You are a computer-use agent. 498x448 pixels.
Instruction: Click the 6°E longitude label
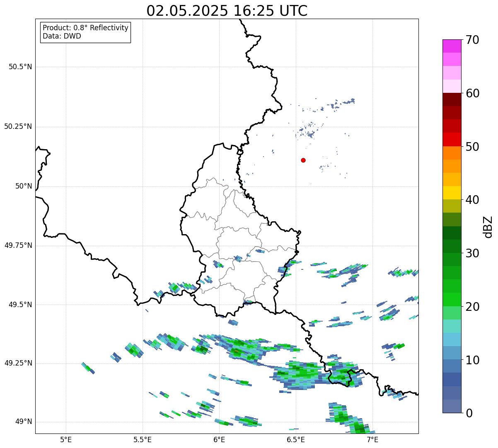(219, 439)
